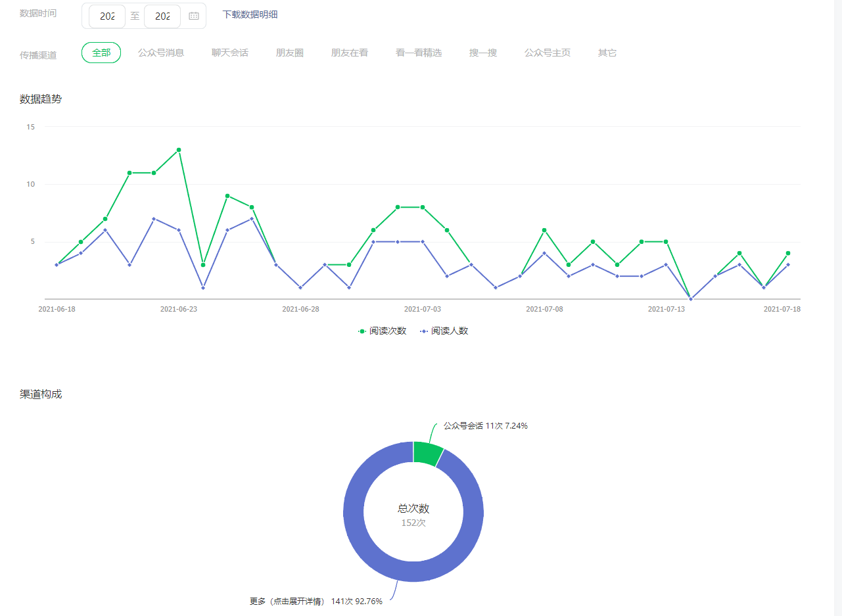Click the purple donut chart segment

tap(355, 526)
